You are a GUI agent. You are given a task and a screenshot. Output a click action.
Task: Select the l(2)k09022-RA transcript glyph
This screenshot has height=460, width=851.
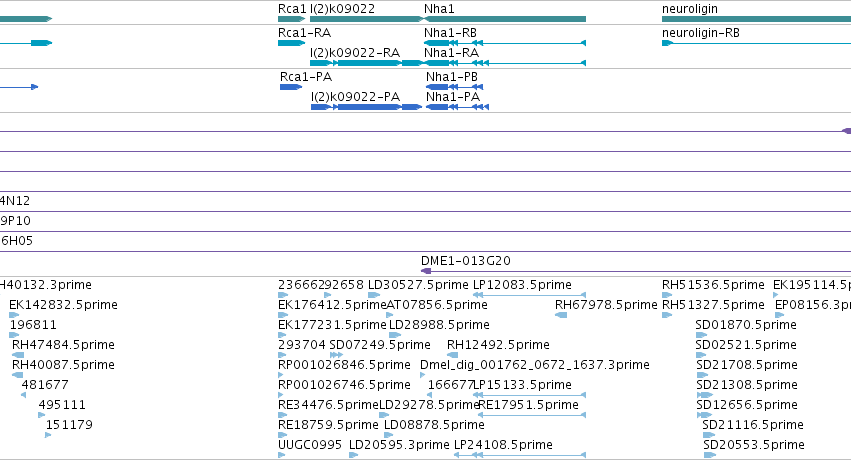tap(366, 63)
